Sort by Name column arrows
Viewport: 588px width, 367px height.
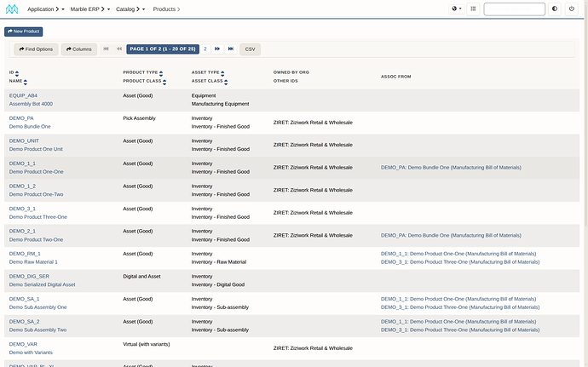pyautogui.click(x=25, y=82)
